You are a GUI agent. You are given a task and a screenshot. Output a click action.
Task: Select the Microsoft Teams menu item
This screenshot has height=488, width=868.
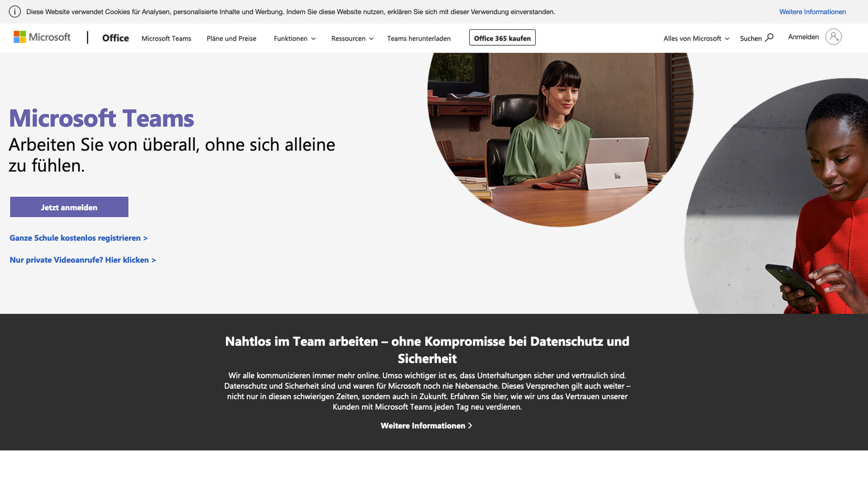point(166,38)
